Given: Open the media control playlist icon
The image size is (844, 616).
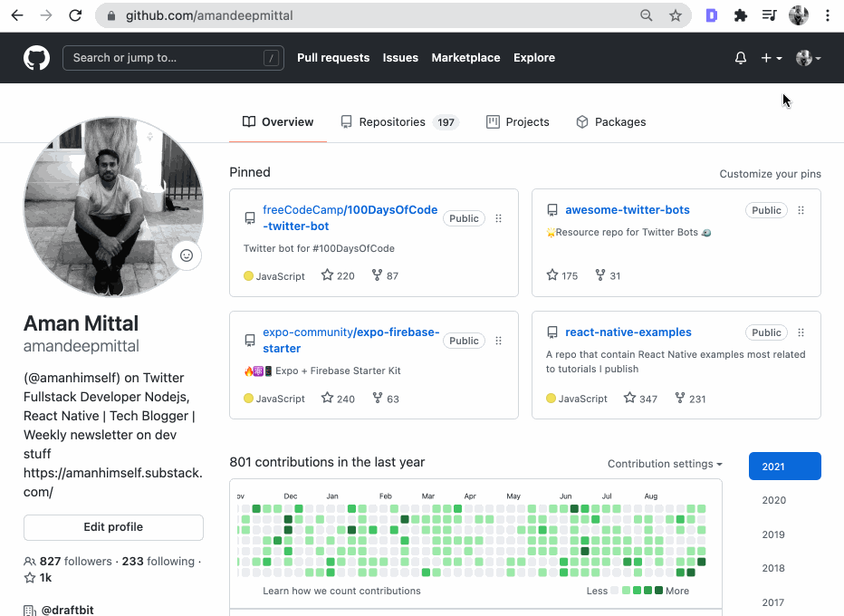Looking at the screenshot, I should pyautogui.click(x=769, y=15).
